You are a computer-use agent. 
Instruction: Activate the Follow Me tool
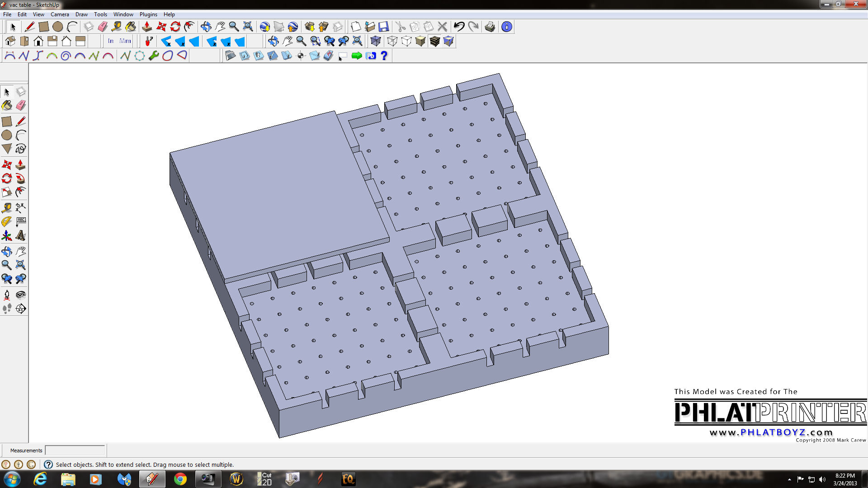coord(20,178)
